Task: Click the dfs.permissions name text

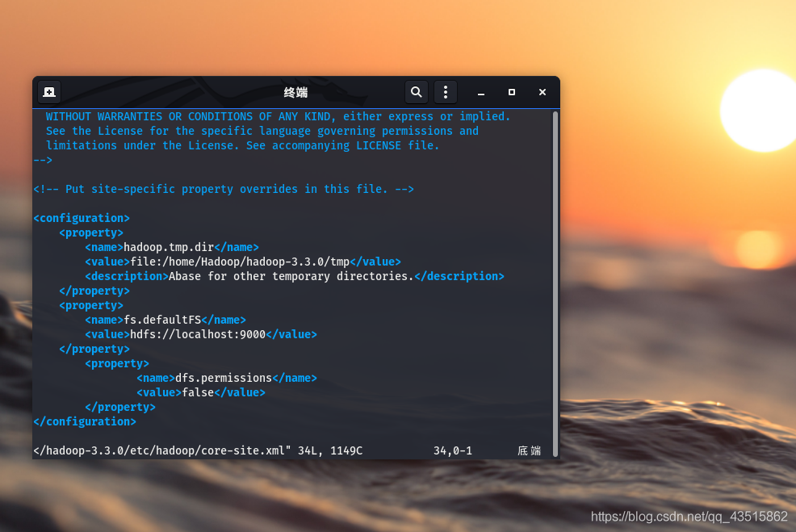Action: [x=224, y=378]
